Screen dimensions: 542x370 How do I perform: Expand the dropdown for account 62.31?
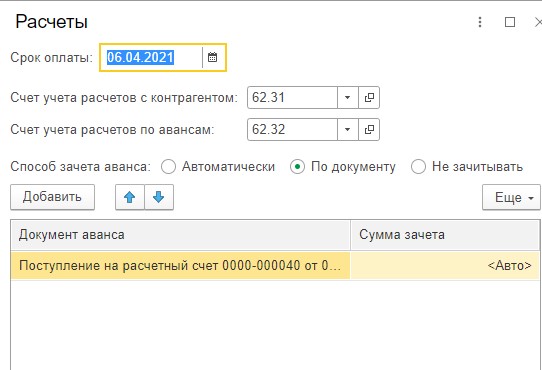click(348, 98)
